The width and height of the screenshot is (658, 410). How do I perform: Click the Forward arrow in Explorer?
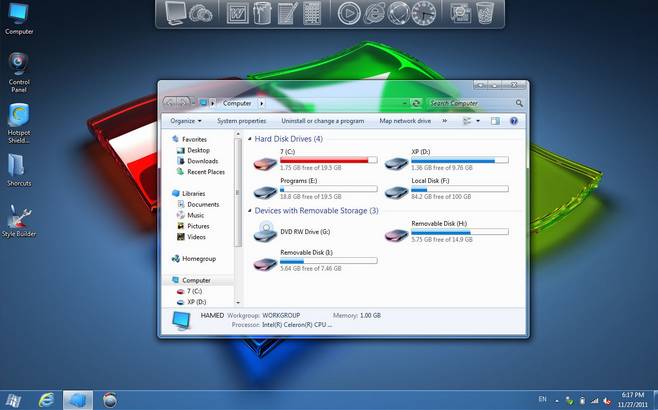pyautogui.click(x=183, y=103)
